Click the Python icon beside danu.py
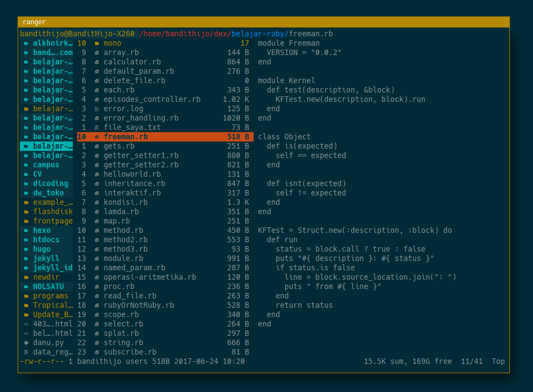Screen dimensions: 533x392 tap(26, 342)
